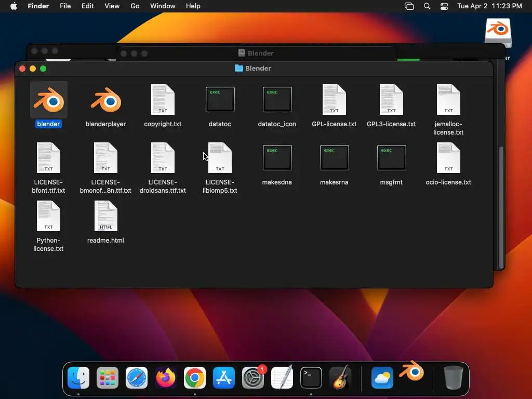
Task: Open the Weather app from the Dock
Action: (382, 377)
